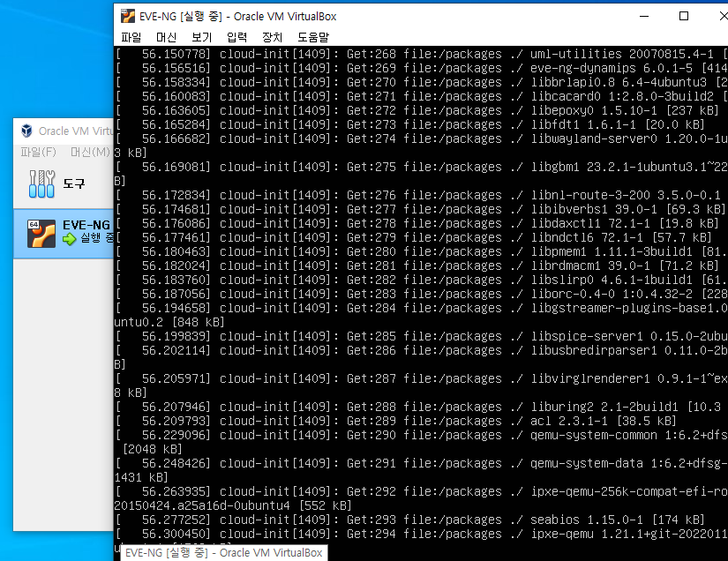Click console line Get:283 liborc-0.4-0

[x=421, y=294]
